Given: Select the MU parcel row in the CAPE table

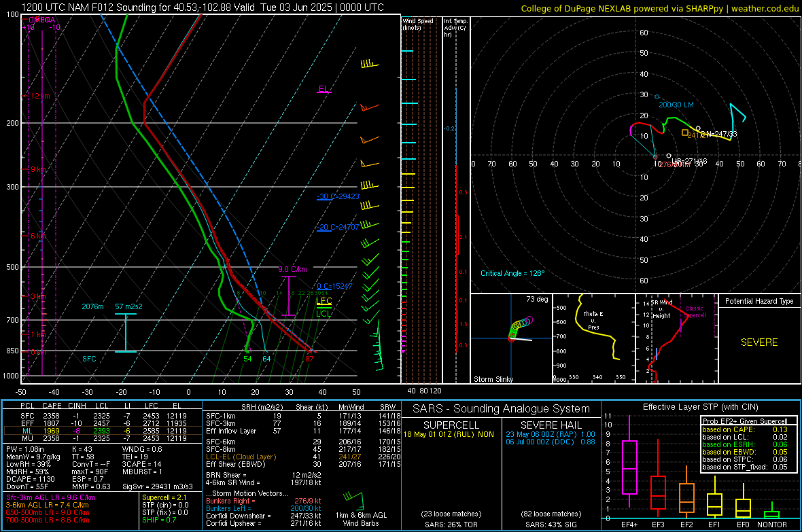Looking at the screenshot, I should point(103,438).
